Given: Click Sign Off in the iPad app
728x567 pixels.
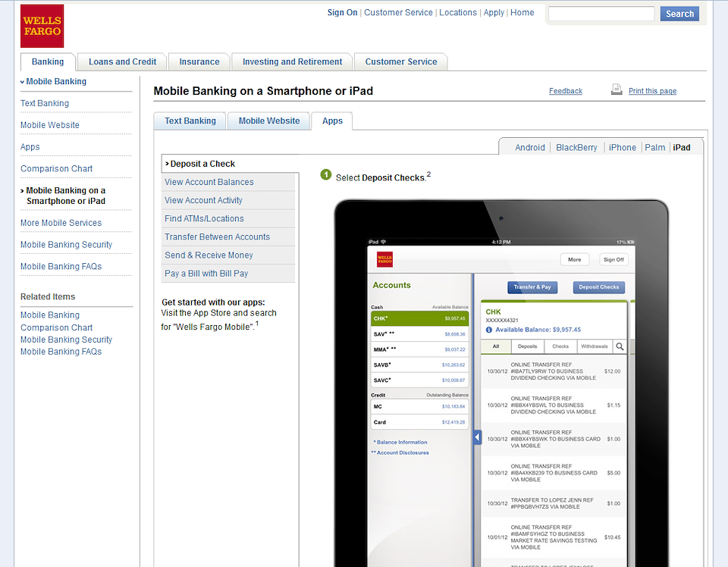Looking at the screenshot, I should (x=613, y=260).
